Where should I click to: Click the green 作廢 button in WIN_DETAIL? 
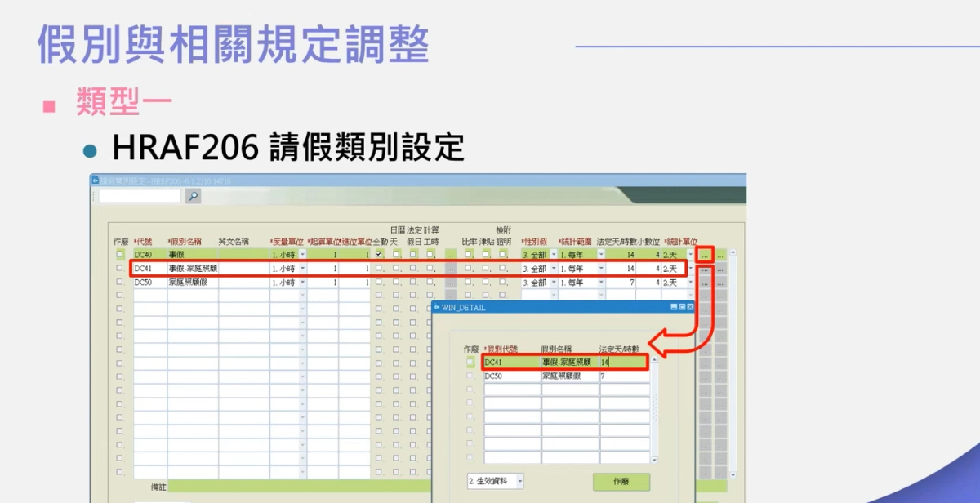coord(621,482)
